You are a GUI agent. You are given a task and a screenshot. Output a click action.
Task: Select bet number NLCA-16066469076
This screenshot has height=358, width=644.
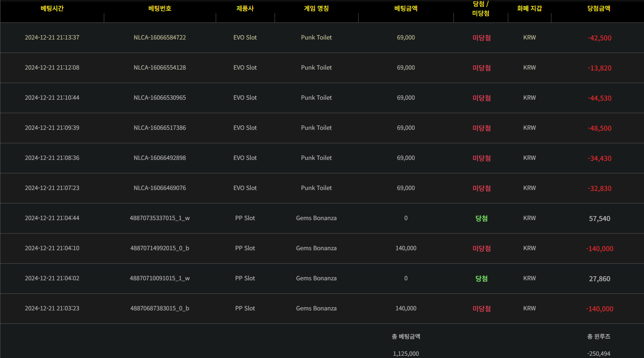160,188
